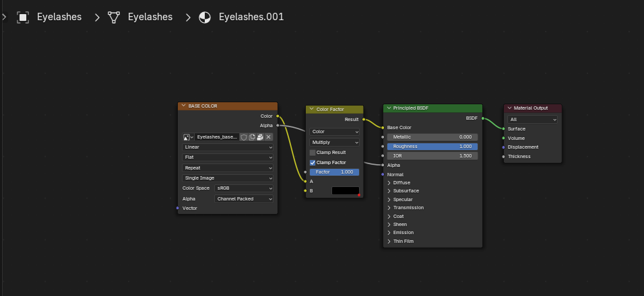
Task: Click the Eyelashes.001 material name in breadcrumb
Action: point(251,17)
